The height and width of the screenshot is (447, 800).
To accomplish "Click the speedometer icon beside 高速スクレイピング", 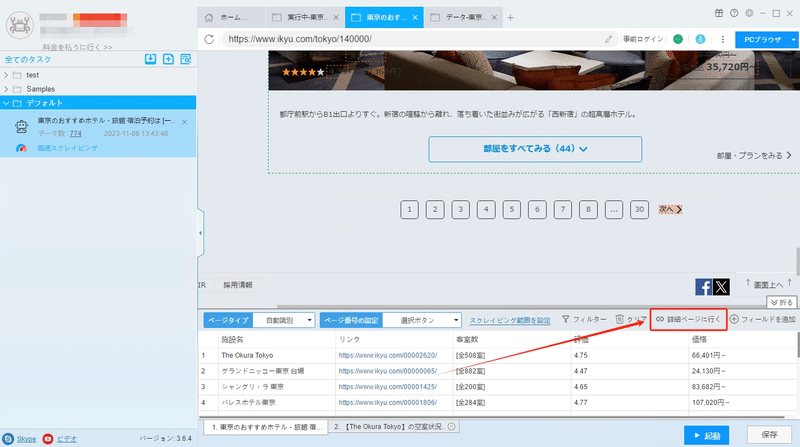I will (21, 148).
